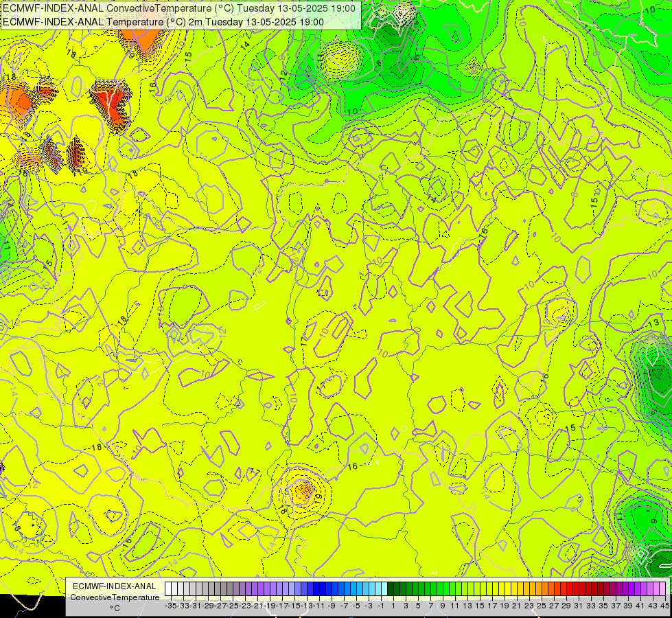
Task: Click the 25 value on the legend scale
Action: click(542, 606)
